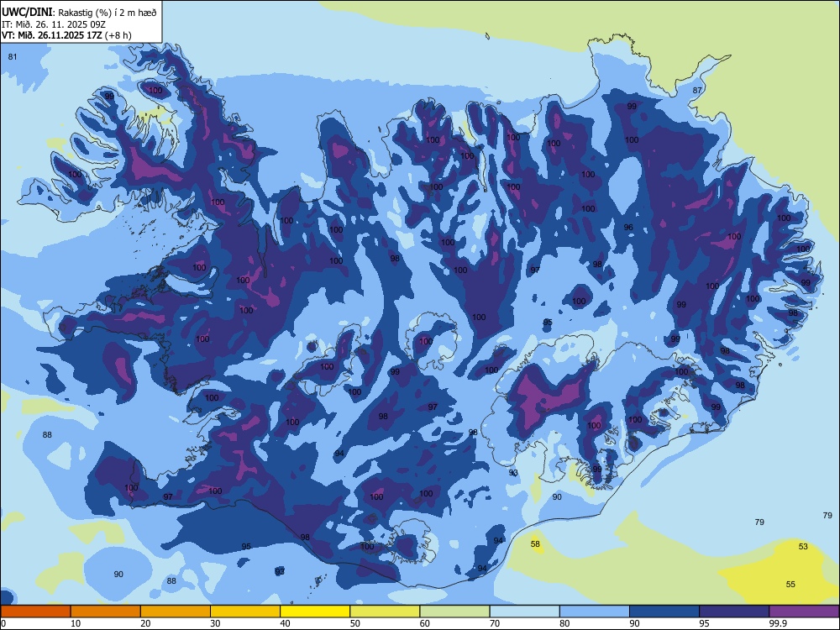Viewport: 840px width, 630px height.
Task: Click the 0–10 dark orange legend swatch
Action: [x=35, y=612]
